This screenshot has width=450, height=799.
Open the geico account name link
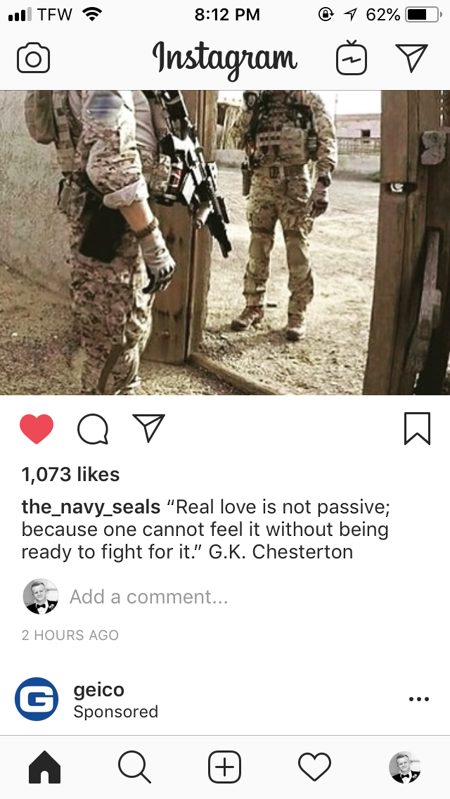pyautogui.click(x=99, y=690)
